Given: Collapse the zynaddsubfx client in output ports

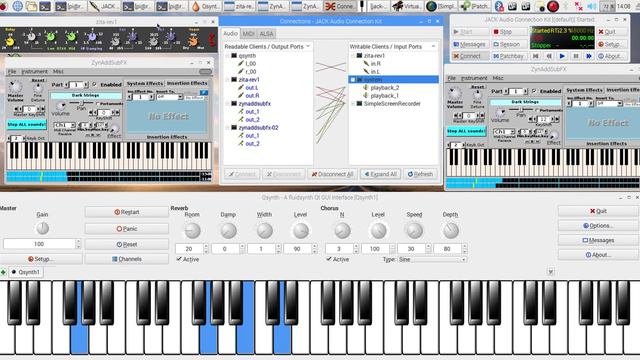Looking at the screenshot, I should click(x=227, y=104).
